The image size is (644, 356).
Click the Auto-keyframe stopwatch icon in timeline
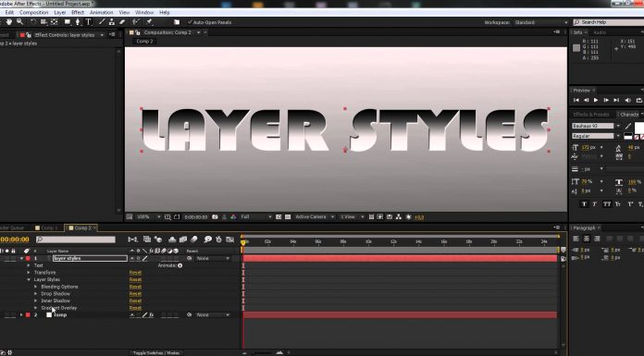point(219,239)
